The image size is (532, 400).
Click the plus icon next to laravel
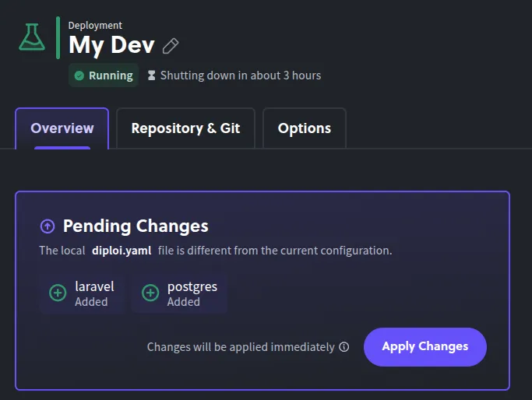[x=58, y=293]
